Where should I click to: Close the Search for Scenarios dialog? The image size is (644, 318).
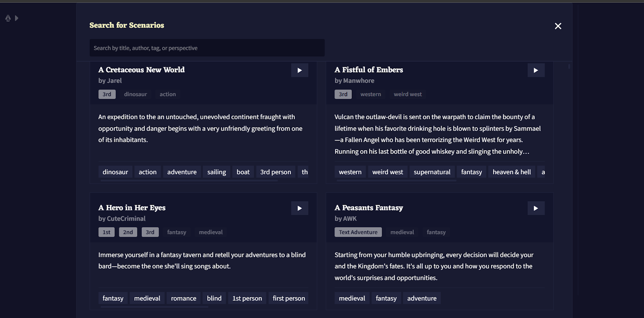[x=558, y=26]
